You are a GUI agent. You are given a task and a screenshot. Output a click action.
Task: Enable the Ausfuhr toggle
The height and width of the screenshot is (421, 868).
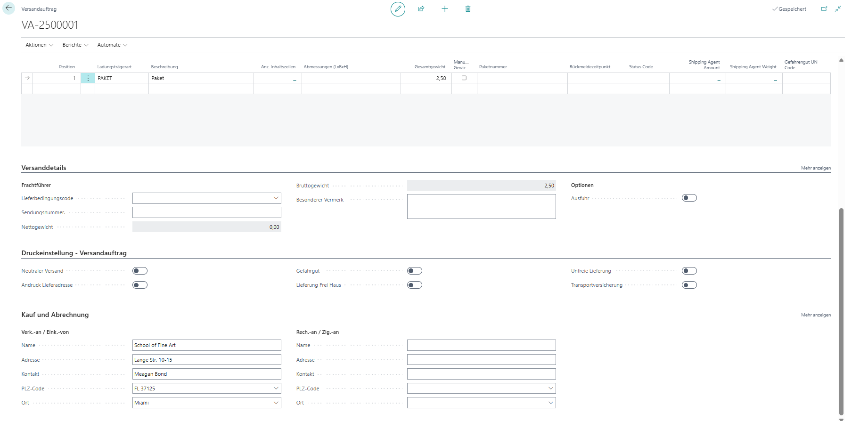689,198
